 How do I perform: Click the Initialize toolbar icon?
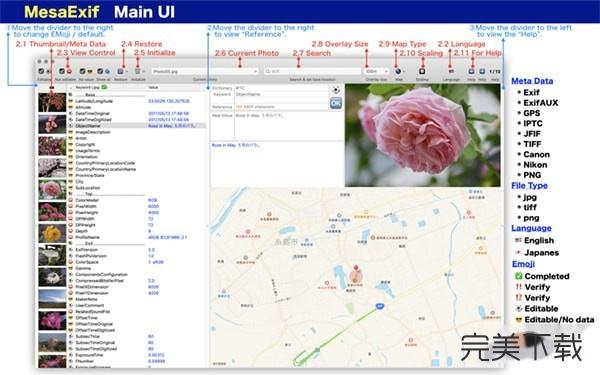[137, 72]
